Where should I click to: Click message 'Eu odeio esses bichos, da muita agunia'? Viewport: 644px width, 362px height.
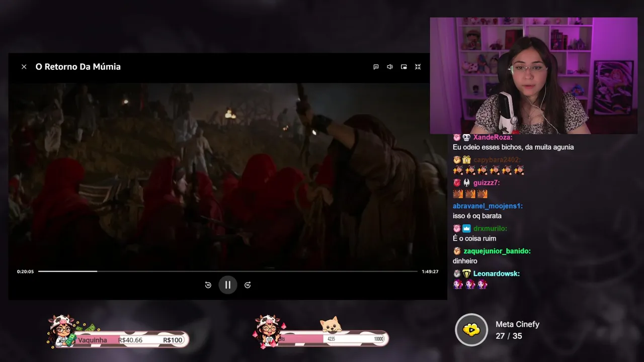click(513, 147)
